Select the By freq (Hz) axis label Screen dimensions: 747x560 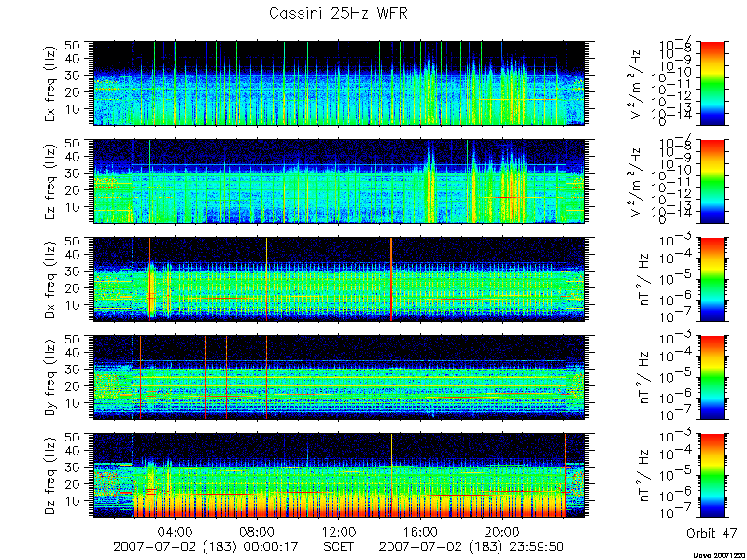click(x=50, y=378)
